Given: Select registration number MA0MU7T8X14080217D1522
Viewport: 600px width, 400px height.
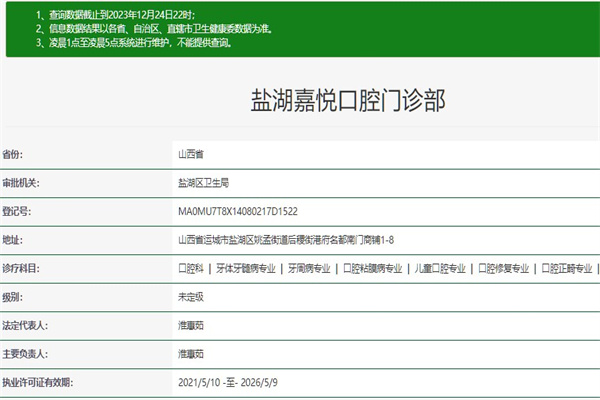Looking at the screenshot, I should 238,211.
